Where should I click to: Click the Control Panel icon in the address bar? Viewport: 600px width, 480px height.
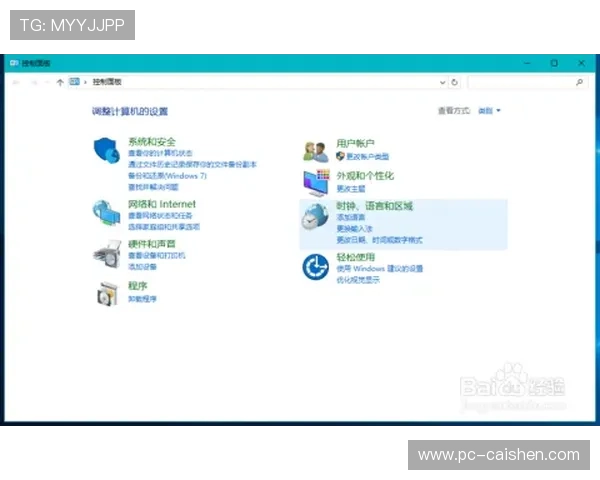74,82
